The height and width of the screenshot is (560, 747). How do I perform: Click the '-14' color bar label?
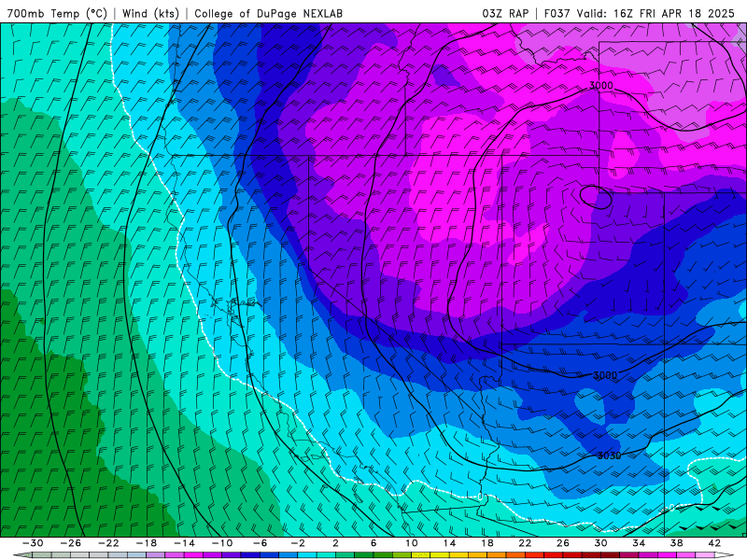coord(184,543)
